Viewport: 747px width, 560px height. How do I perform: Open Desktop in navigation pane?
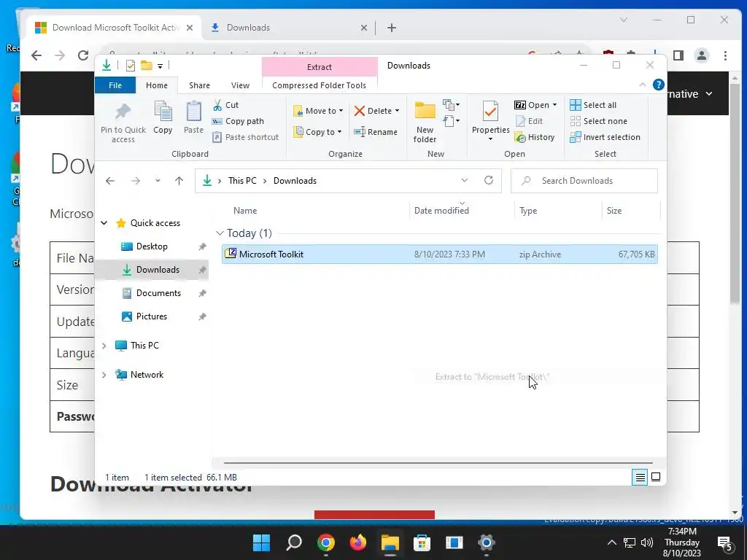(x=152, y=246)
